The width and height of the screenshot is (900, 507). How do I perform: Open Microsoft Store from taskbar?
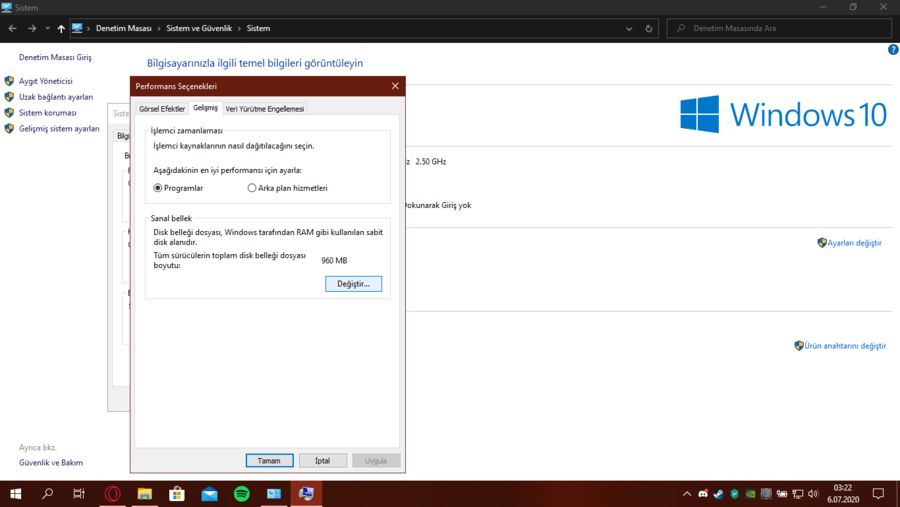(x=177, y=494)
